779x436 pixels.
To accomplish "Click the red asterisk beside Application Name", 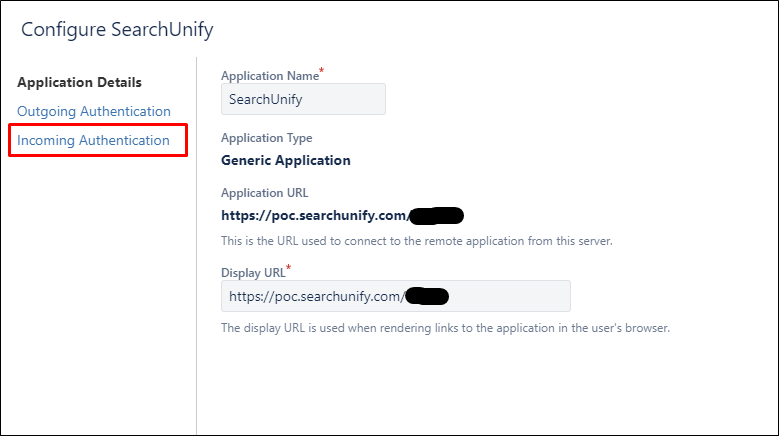I will coord(321,71).
